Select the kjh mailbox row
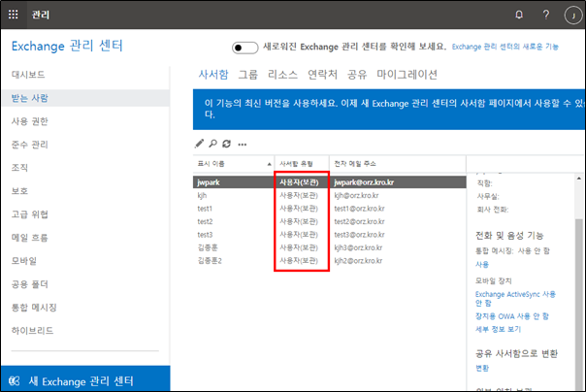This screenshot has height=392, width=586. click(329, 195)
